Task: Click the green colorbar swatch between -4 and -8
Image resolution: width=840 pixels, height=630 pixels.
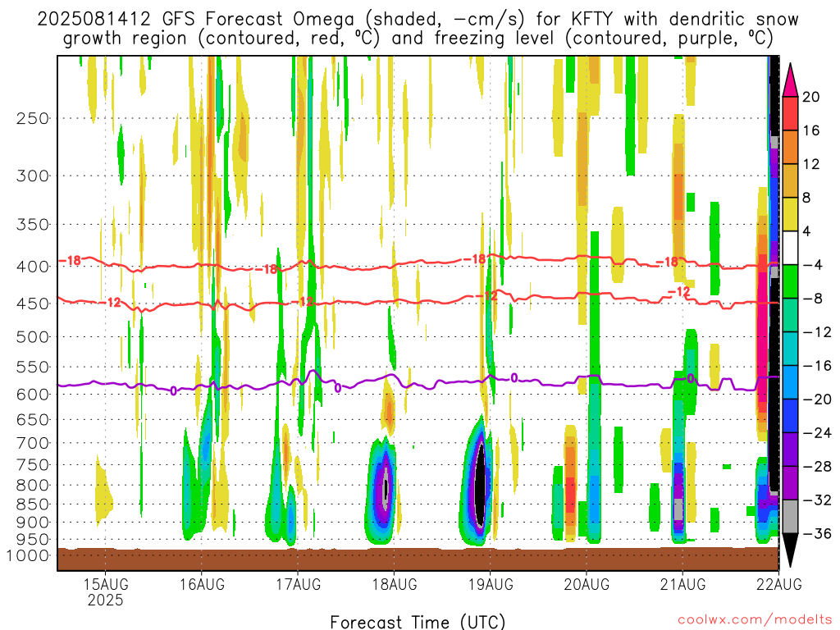Action: coord(790,282)
